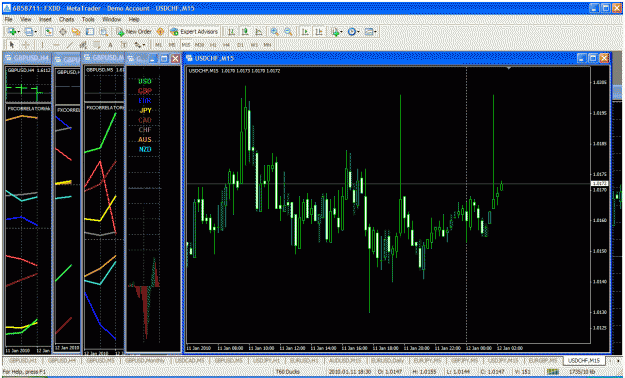Select the Arrows objects tool

[138, 45]
